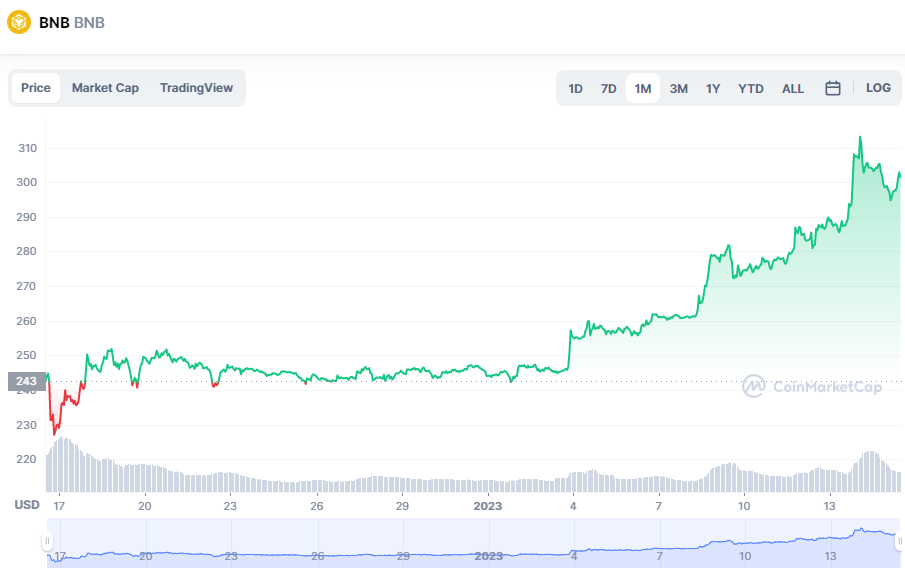Open the TradingView tab
The image size is (905, 573).
pos(196,88)
